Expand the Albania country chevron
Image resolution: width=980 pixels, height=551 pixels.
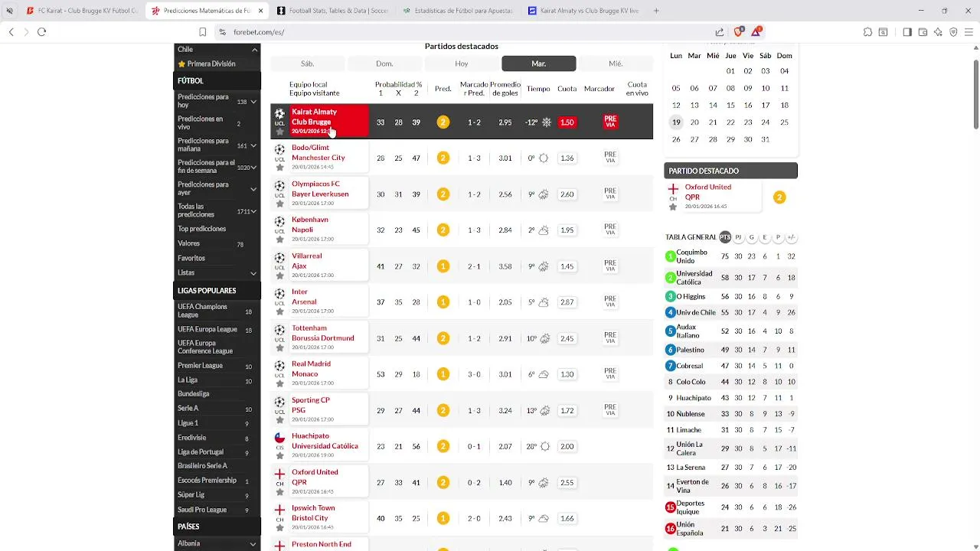click(x=253, y=544)
